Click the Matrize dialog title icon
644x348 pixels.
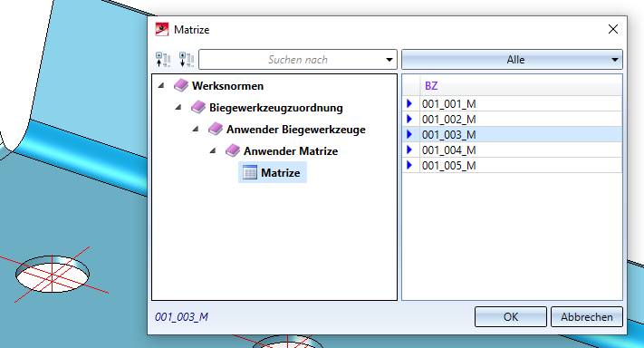(x=162, y=30)
